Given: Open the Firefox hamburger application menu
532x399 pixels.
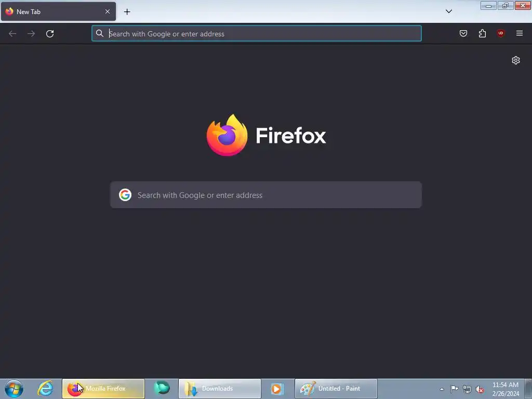Looking at the screenshot, I should [520, 33].
